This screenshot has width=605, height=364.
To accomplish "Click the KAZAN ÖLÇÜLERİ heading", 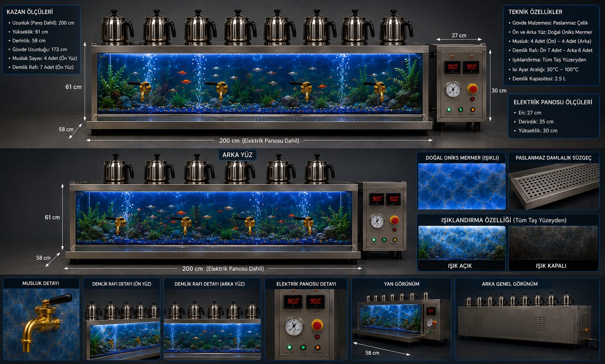I will (x=30, y=12).
